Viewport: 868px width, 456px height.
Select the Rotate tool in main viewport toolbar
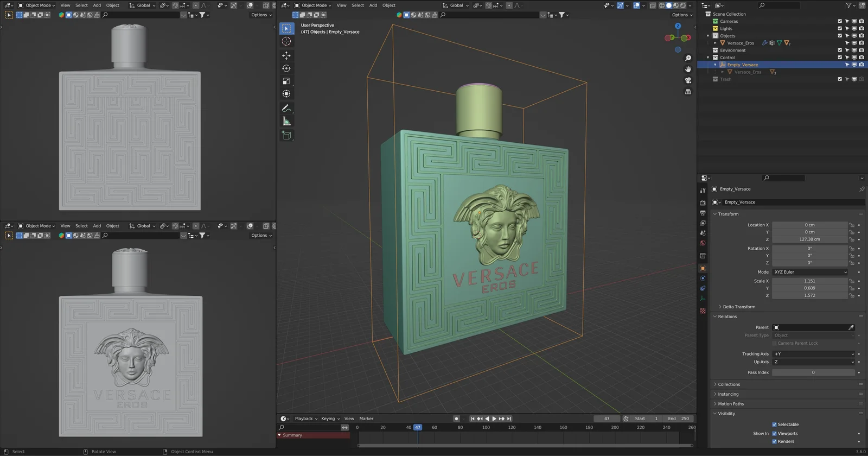(286, 68)
